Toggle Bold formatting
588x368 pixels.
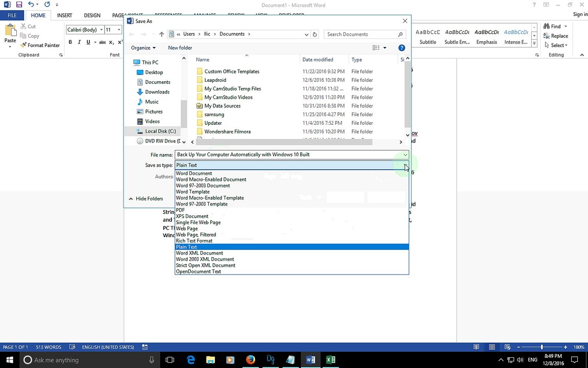pyautogui.click(x=70, y=42)
